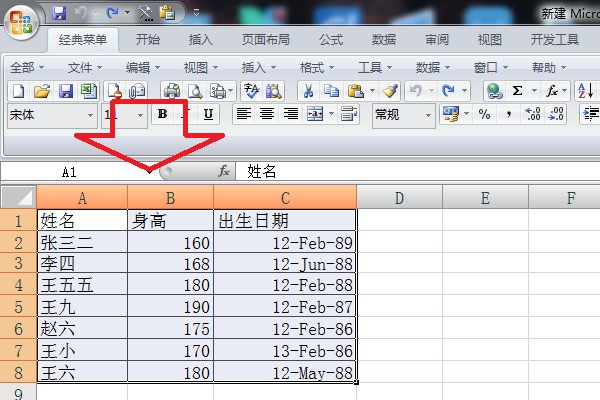Toggle wrap text icon
600x400 pixels.
(x=349, y=114)
